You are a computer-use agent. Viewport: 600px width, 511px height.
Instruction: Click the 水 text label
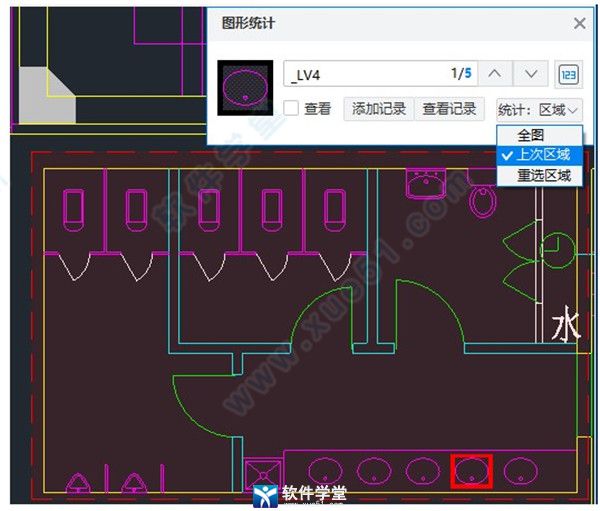click(567, 327)
